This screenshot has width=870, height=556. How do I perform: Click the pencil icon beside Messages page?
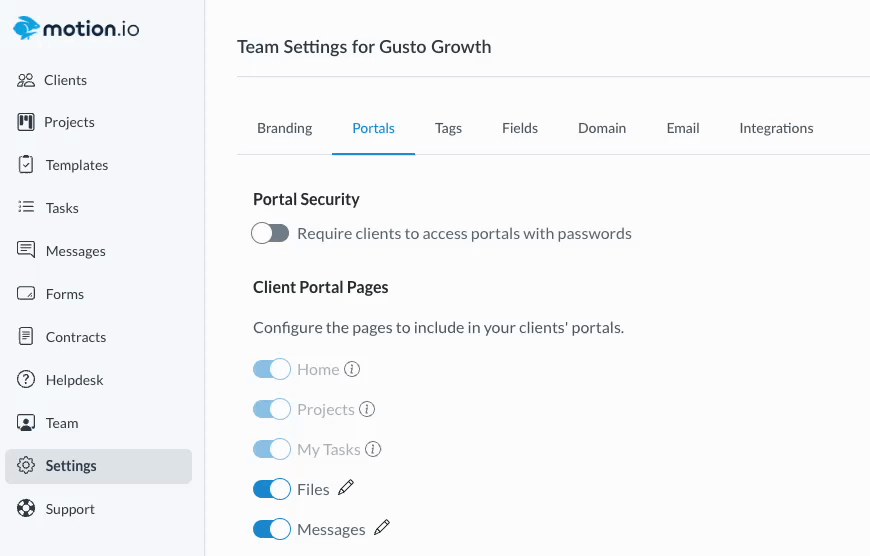tap(381, 528)
